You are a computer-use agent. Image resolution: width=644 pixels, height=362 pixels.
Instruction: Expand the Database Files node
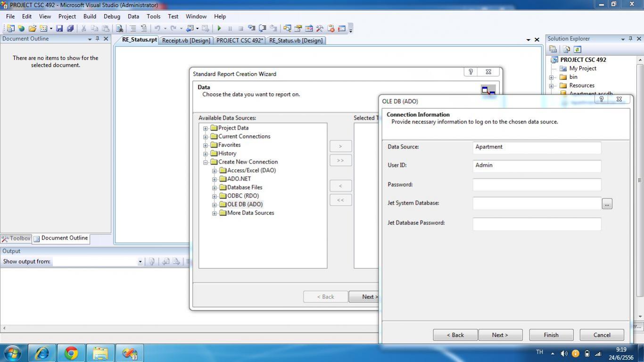tap(215, 188)
